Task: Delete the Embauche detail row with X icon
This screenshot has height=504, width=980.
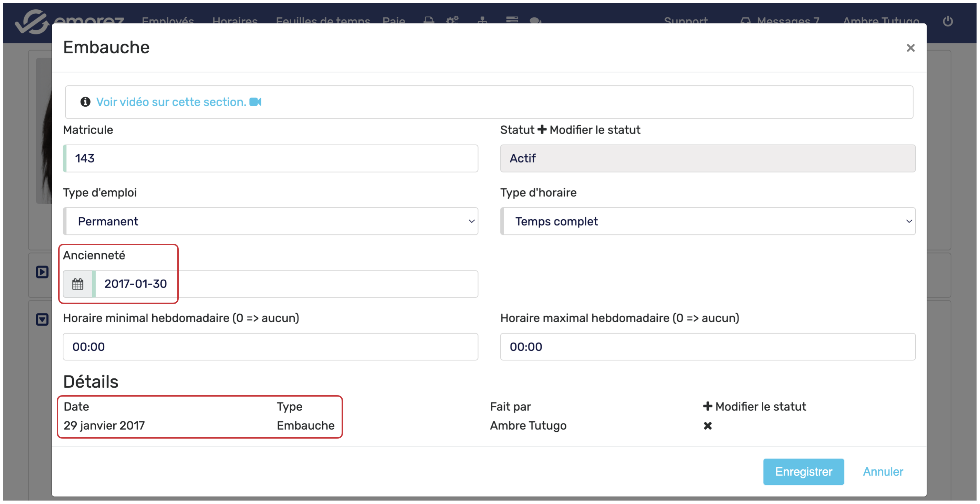Action: 707,426
